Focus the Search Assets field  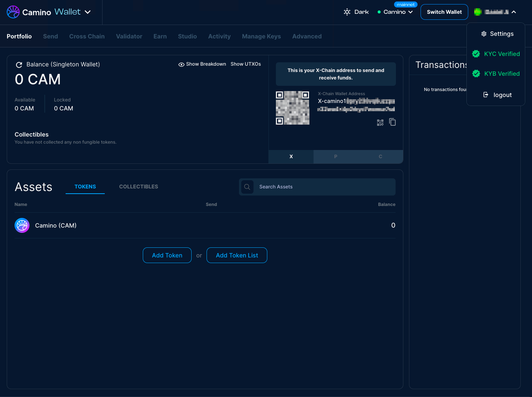(324, 187)
